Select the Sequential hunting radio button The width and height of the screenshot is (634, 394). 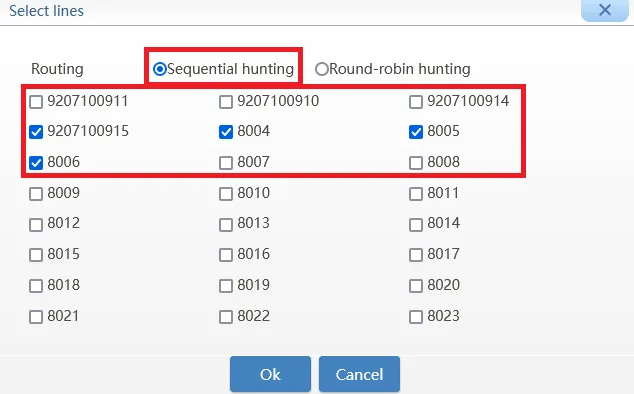(160, 69)
